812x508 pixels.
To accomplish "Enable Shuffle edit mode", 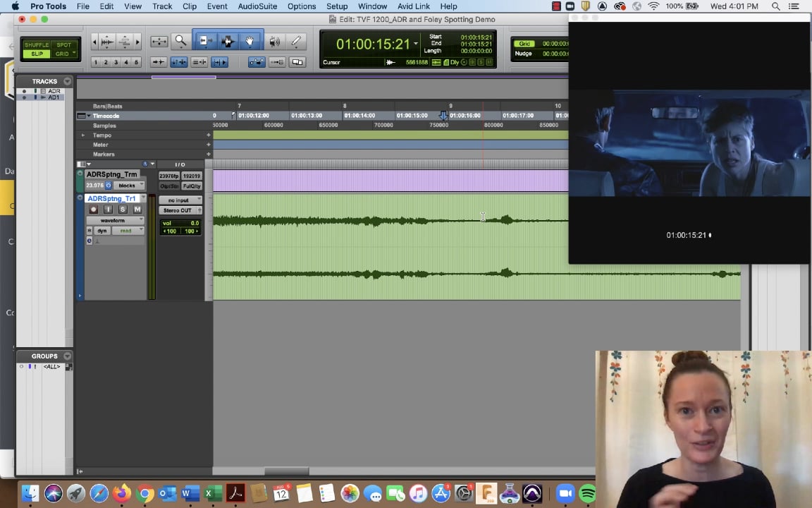I will (x=36, y=45).
